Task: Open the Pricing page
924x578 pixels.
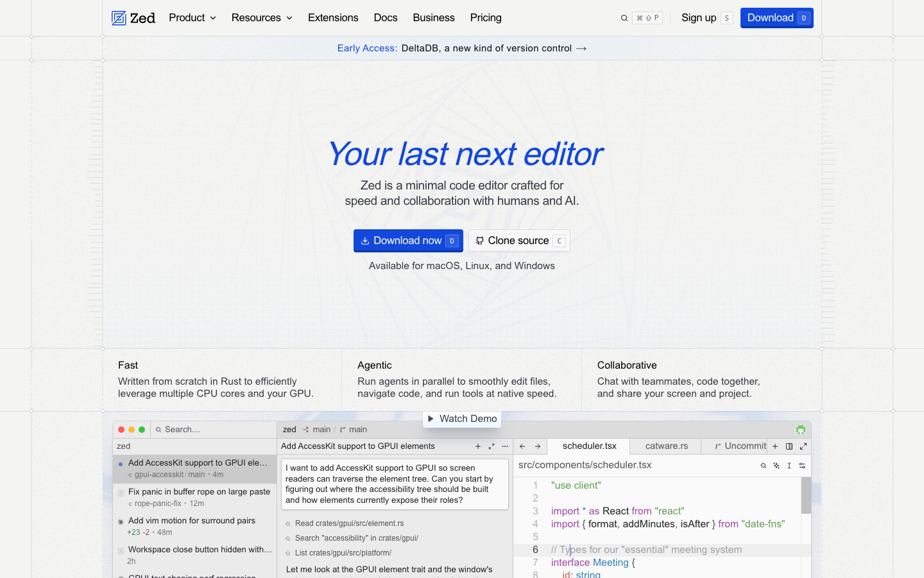Action: coord(486,18)
